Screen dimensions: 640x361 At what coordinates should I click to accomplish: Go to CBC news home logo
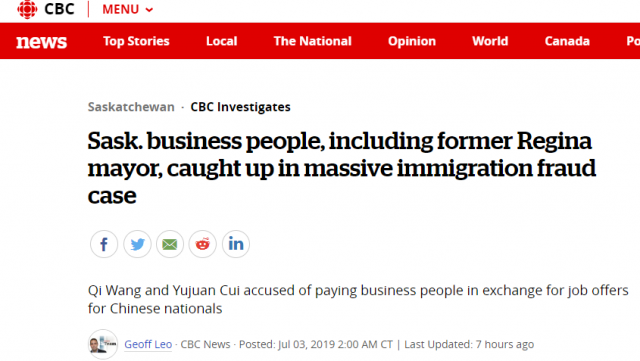coord(41,41)
